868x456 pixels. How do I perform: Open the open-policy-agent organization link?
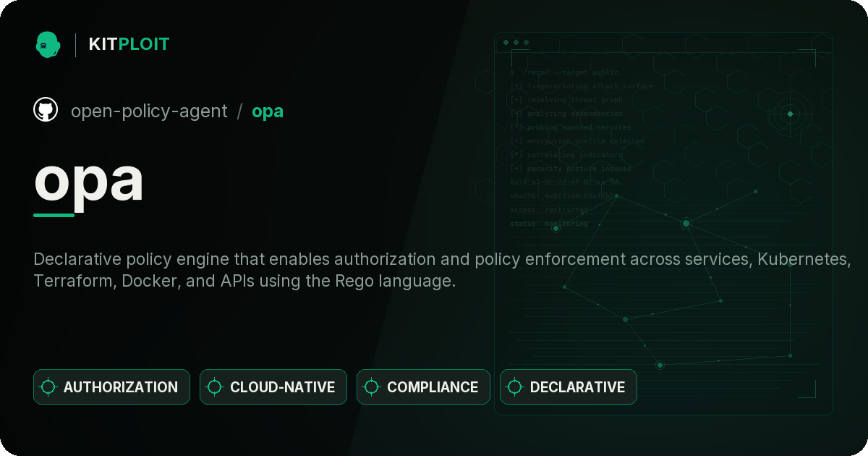(x=149, y=111)
